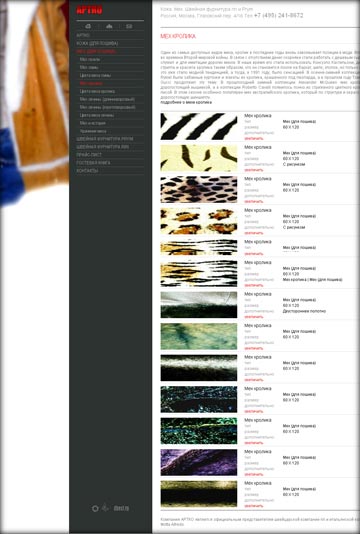Viewport: 360px width, 534px height.
Task: Open the purple fur thumbnail
Action: point(199,462)
